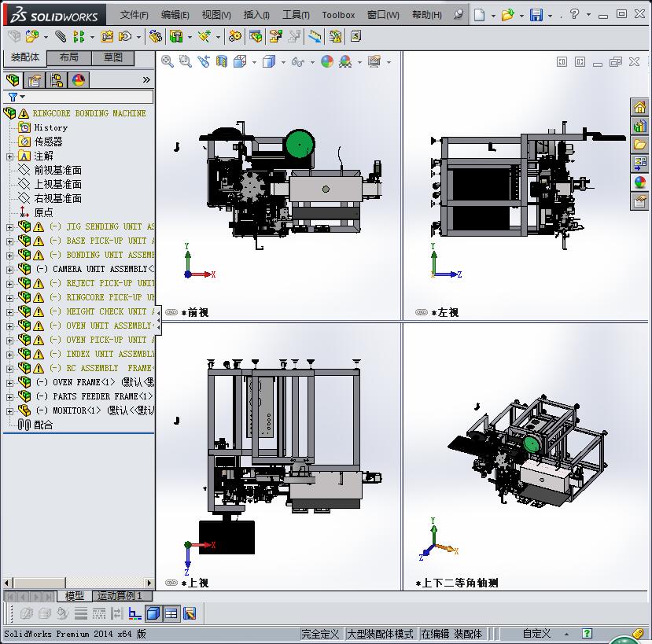Click the New Motion Study gears icon
This screenshot has width=652, height=644.
click(x=234, y=37)
